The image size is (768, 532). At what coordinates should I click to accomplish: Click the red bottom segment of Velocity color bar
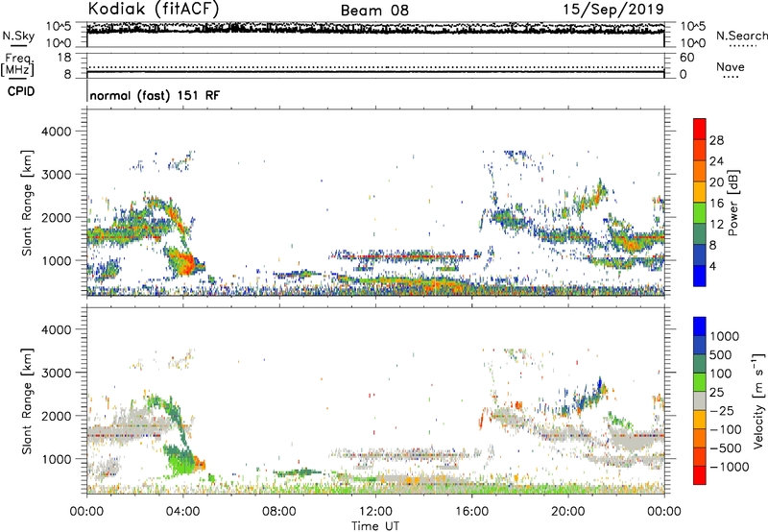(700, 475)
